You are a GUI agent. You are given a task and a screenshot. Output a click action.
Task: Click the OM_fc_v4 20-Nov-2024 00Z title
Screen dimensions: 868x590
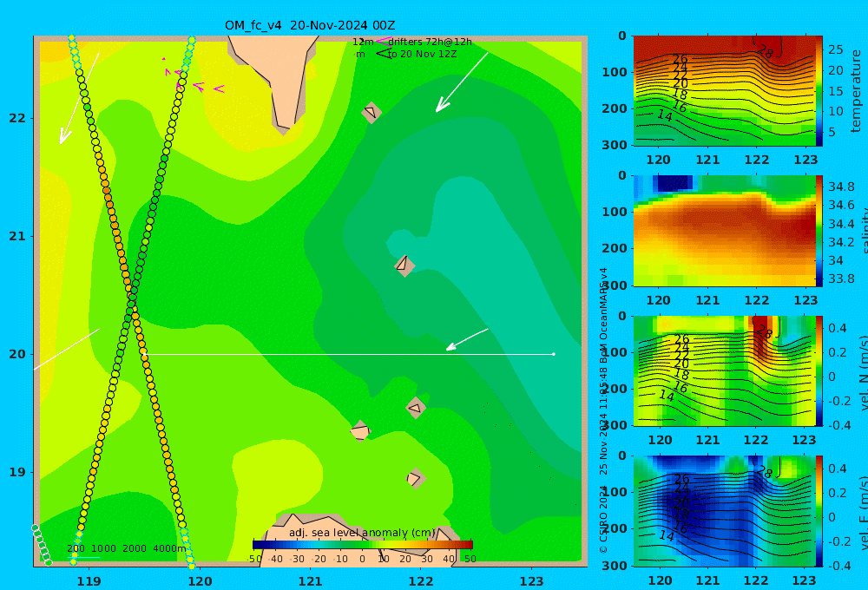(310, 25)
